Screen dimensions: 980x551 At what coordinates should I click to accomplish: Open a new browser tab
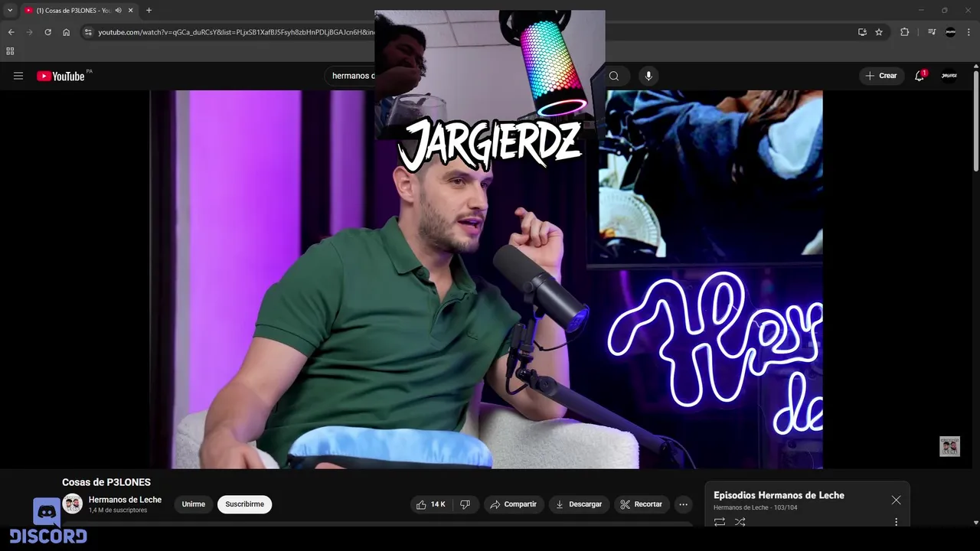pos(149,10)
